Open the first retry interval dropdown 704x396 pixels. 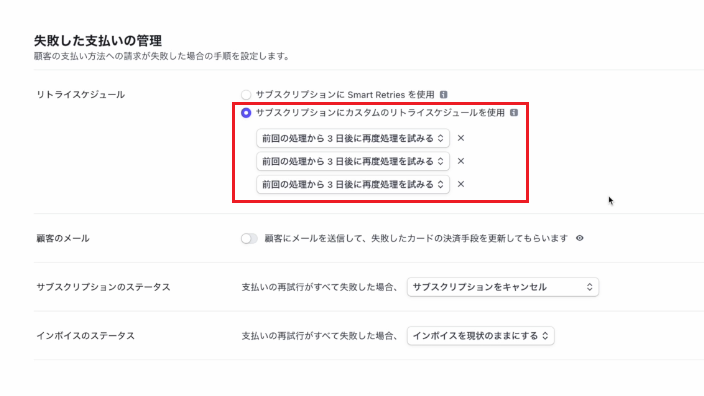353,138
